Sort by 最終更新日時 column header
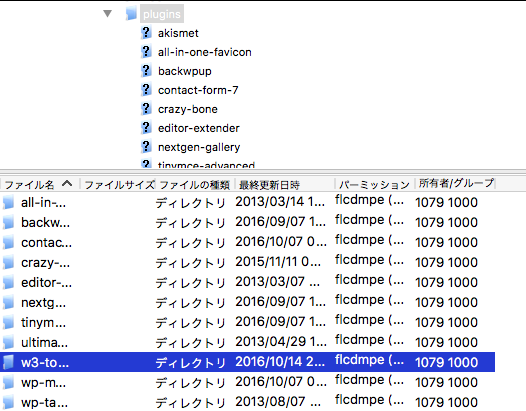Screen dimensions: 526x411 (285, 185)
